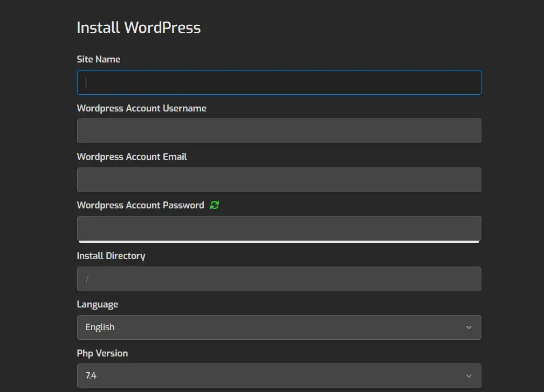Click the Site Name input field
Image resolution: width=544 pixels, height=392 pixels.
(279, 82)
